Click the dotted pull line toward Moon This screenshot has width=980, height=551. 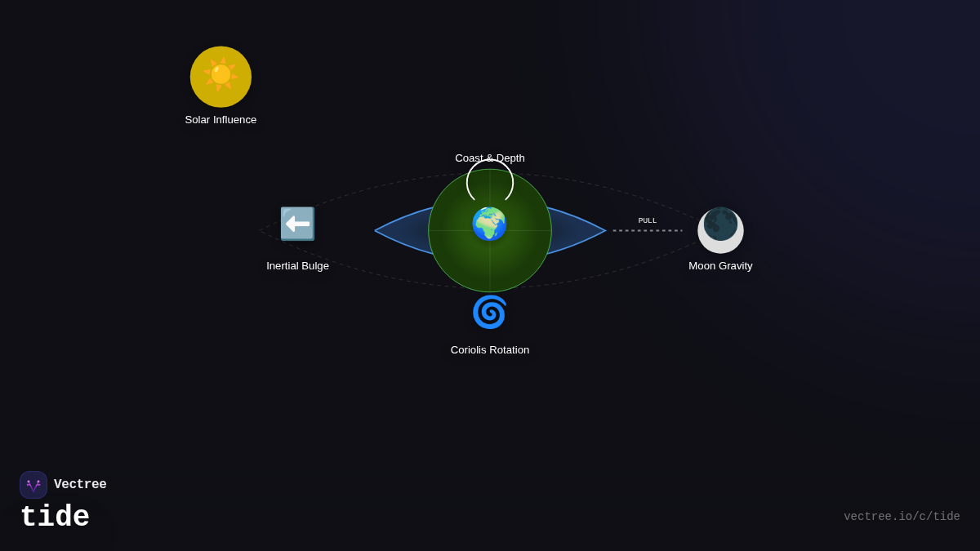(x=648, y=230)
